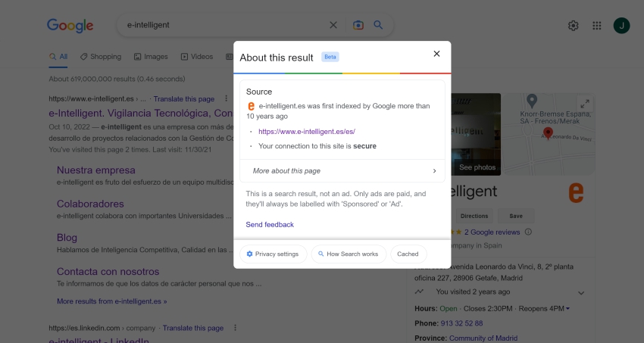Click the 'Your connection to this site is secure' text
Image resolution: width=644 pixels, height=343 pixels.
[x=317, y=146]
